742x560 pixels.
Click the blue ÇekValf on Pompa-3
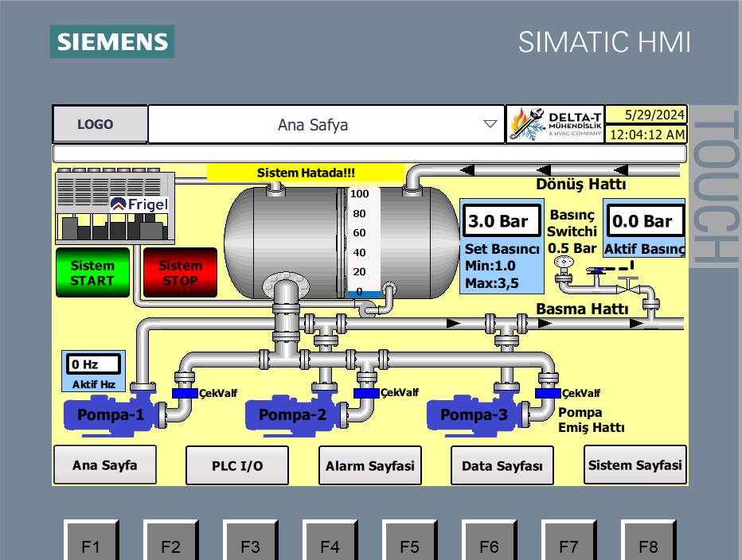point(548,393)
